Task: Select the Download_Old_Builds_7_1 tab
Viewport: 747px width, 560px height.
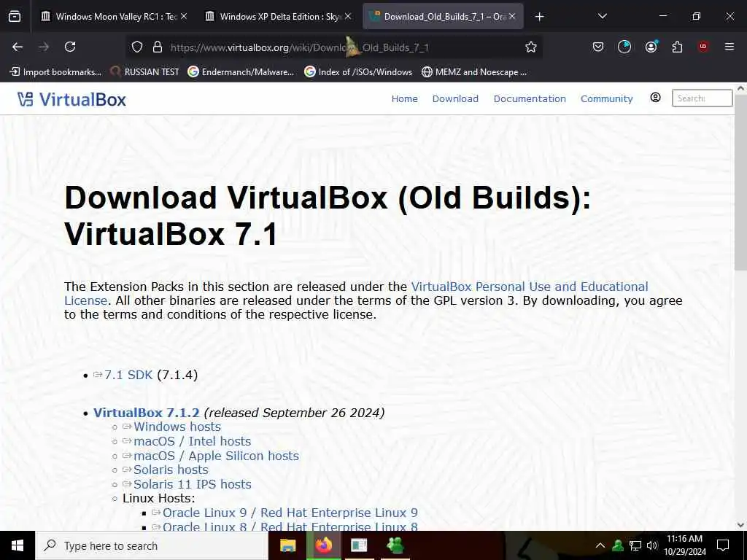Action: click(x=443, y=17)
